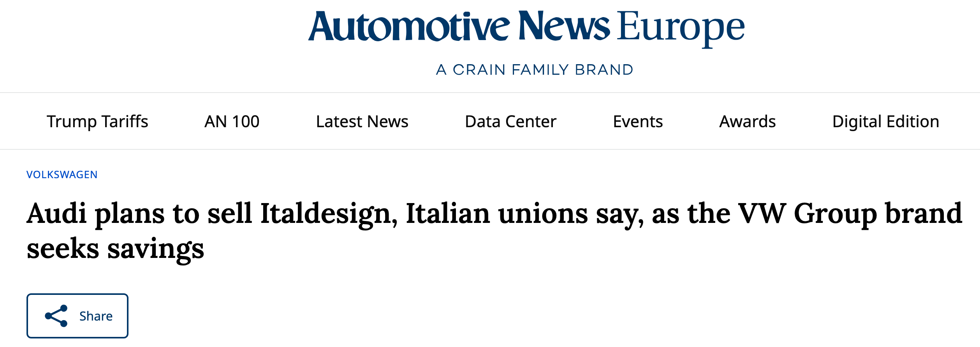Open the Digital Edition menu item
Viewport: 980px width, 347px height.
(886, 121)
